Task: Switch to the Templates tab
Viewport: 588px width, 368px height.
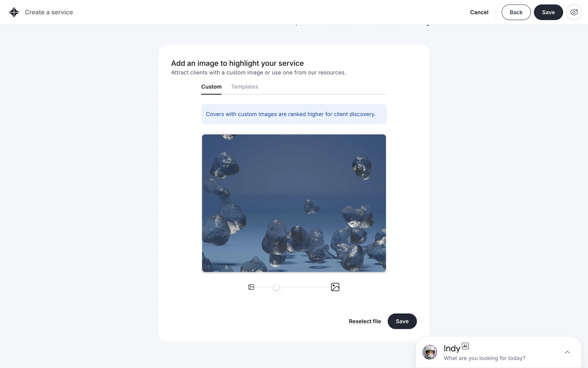Action: [244, 87]
